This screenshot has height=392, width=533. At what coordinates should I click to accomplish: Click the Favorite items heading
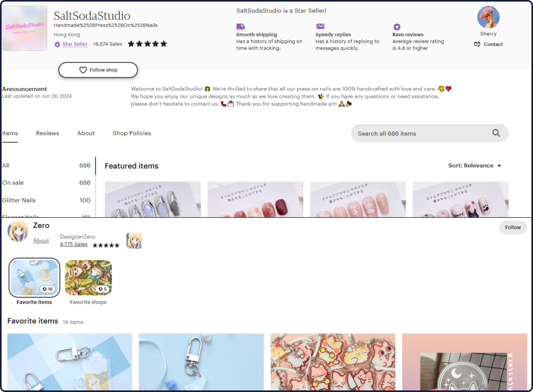[x=32, y=321]
